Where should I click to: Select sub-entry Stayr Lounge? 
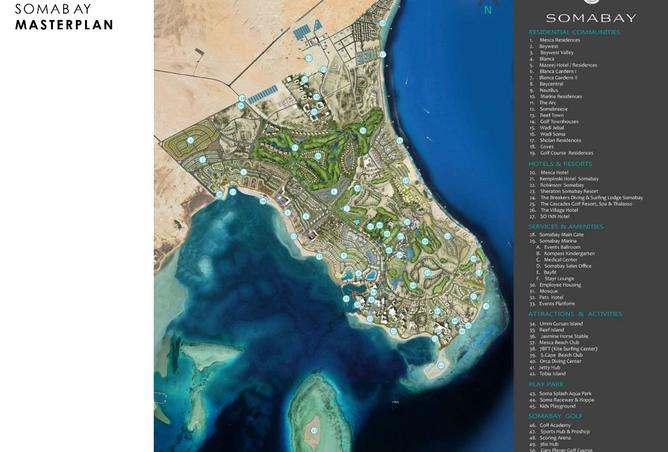click(555, 279)
